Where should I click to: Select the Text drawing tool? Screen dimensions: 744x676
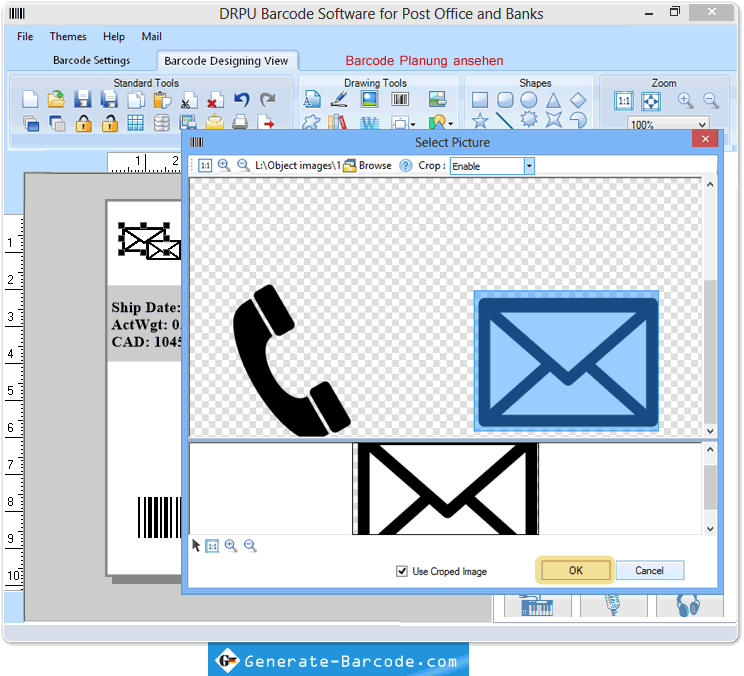coord(312,99)
